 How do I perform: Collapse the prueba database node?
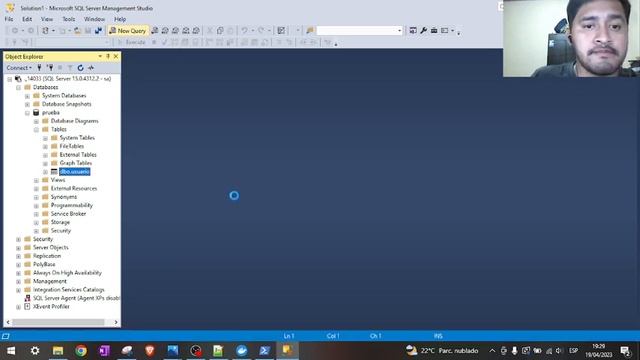click(x=27, y=113)
